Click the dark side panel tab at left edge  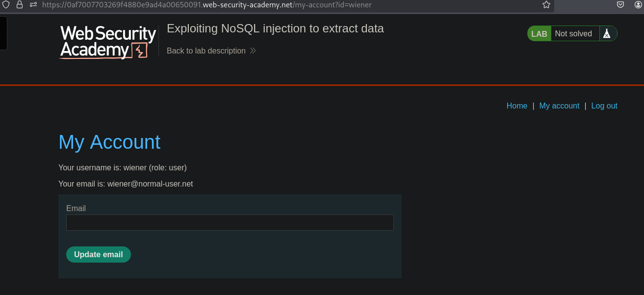tap(3, 33)
